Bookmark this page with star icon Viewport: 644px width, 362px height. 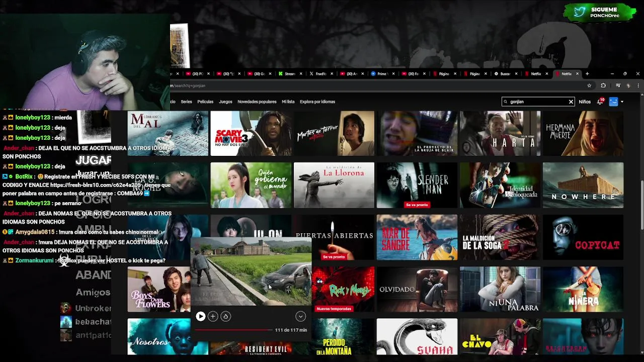tap(589, 85)
